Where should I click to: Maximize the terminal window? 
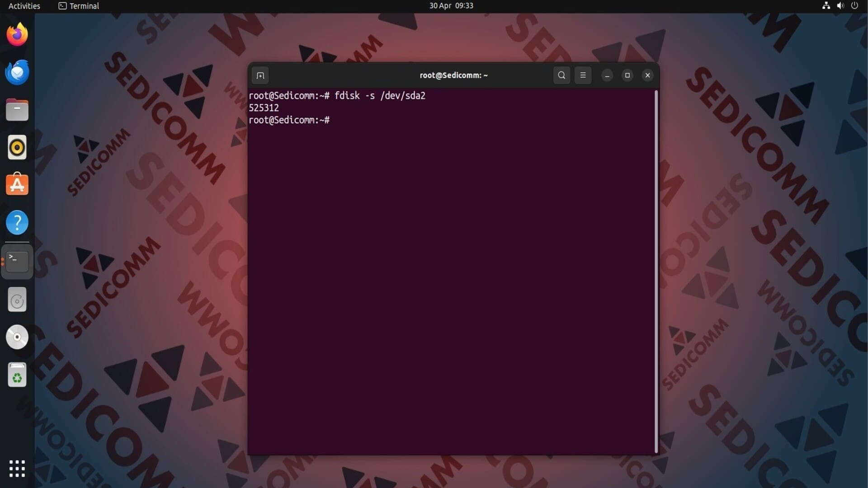627,75
